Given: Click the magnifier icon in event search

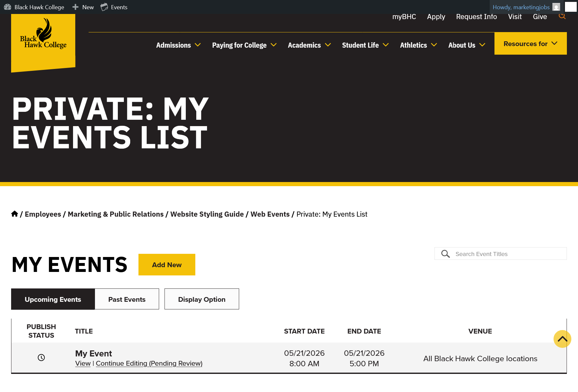Looking at the screenshot, I should click(446, 254).
